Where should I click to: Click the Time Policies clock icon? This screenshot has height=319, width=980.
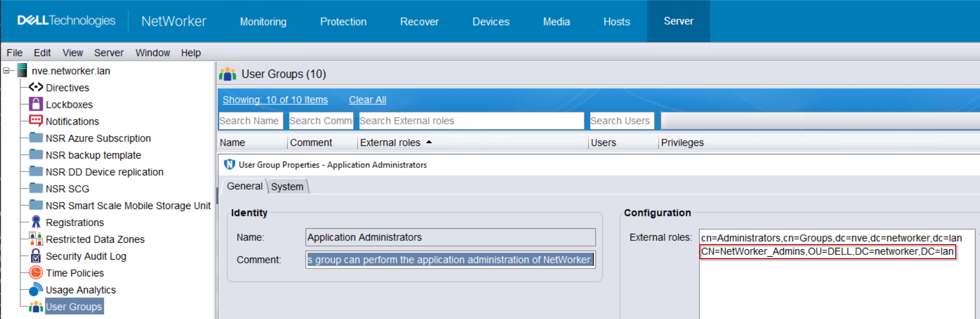[36, 273]
